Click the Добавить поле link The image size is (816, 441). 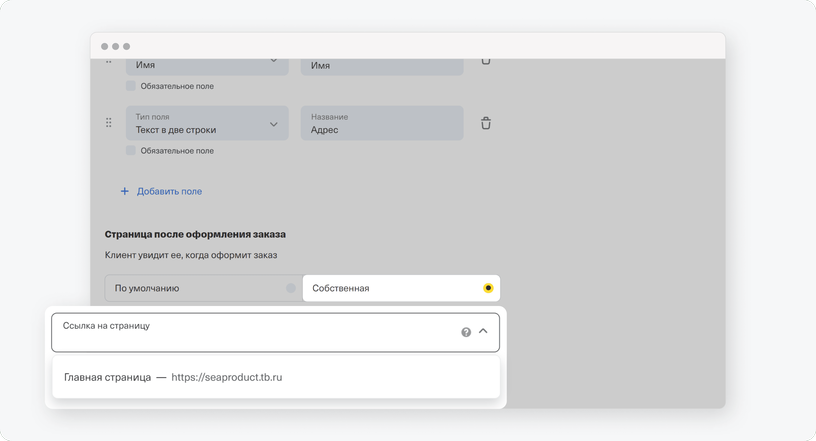click(x=169, y=191)
